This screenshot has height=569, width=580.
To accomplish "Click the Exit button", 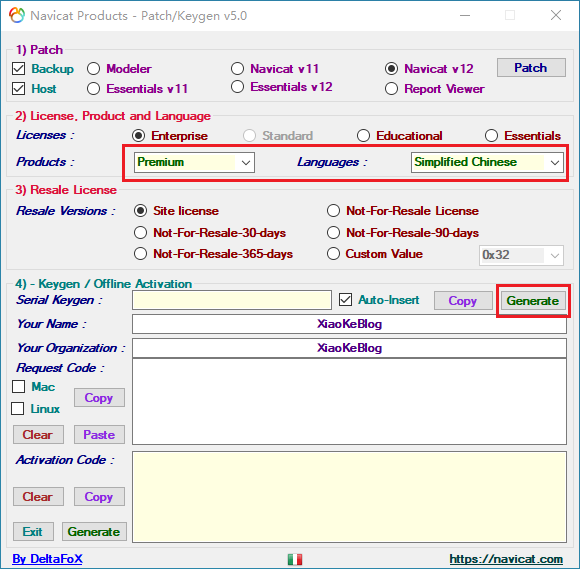I will [33, 532].
